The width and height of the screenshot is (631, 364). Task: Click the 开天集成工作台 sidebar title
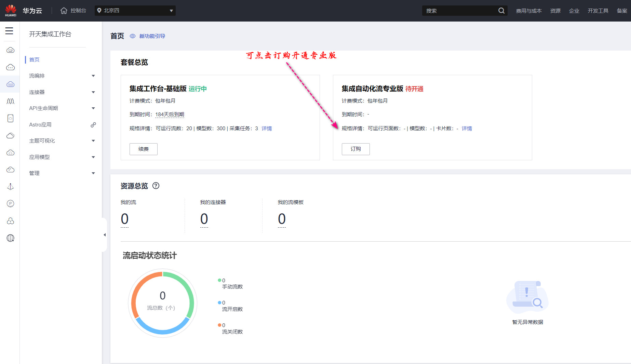click(x=50, y=34)
